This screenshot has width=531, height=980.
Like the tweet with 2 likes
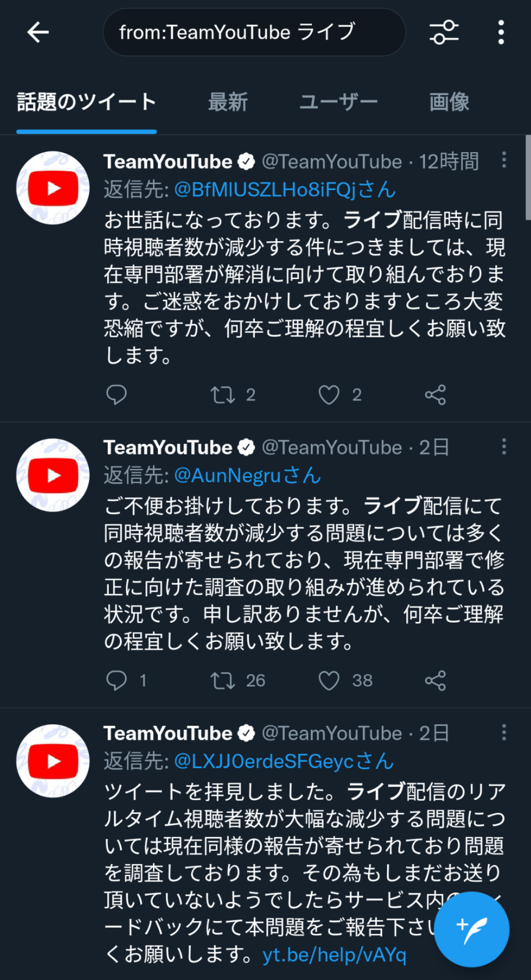[329, 395]
